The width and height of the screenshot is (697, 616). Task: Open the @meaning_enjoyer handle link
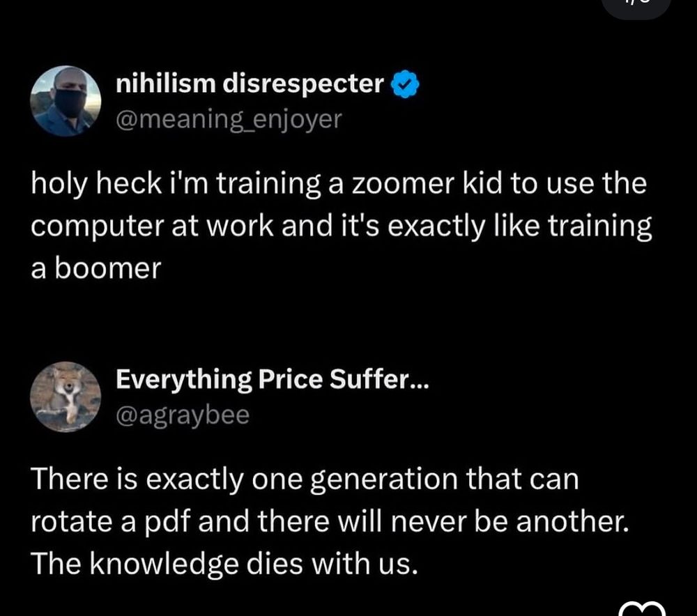229,118
